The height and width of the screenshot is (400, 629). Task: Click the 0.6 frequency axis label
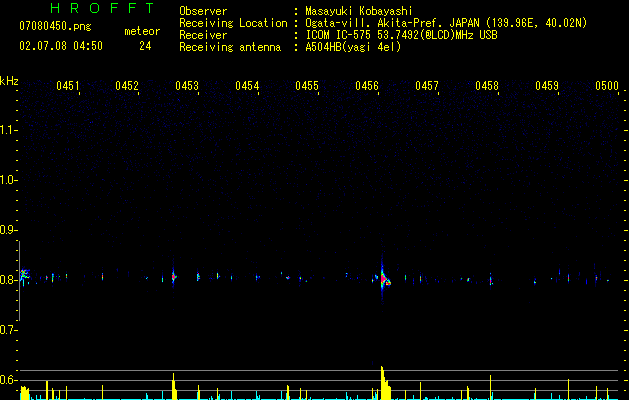[8, 380]
